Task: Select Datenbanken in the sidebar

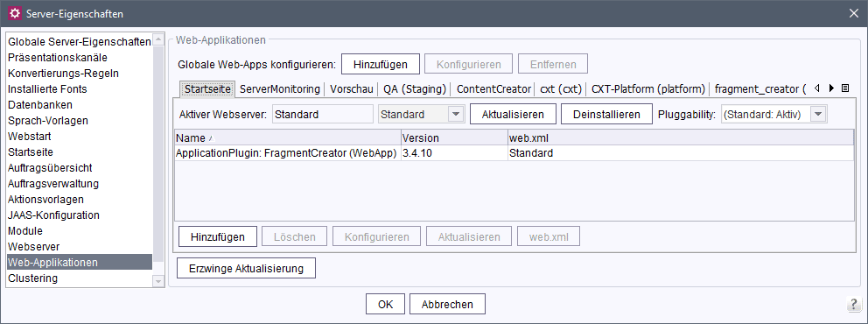Action: [x=79, y=105]
